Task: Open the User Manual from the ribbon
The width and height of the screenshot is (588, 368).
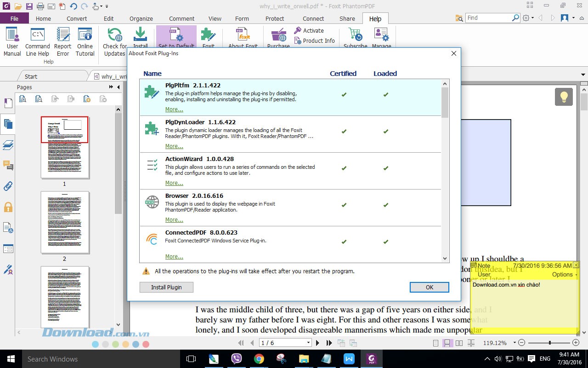Action: 12,41
